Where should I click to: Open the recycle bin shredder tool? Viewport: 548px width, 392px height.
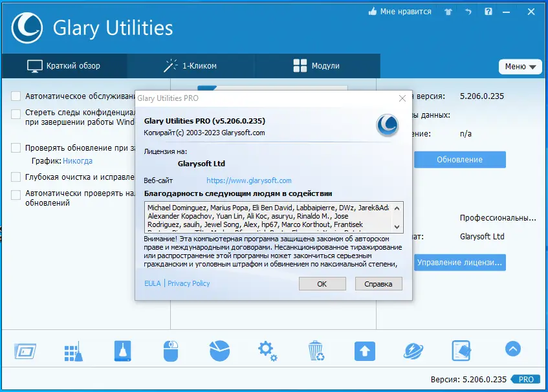(x=316, y=349)
